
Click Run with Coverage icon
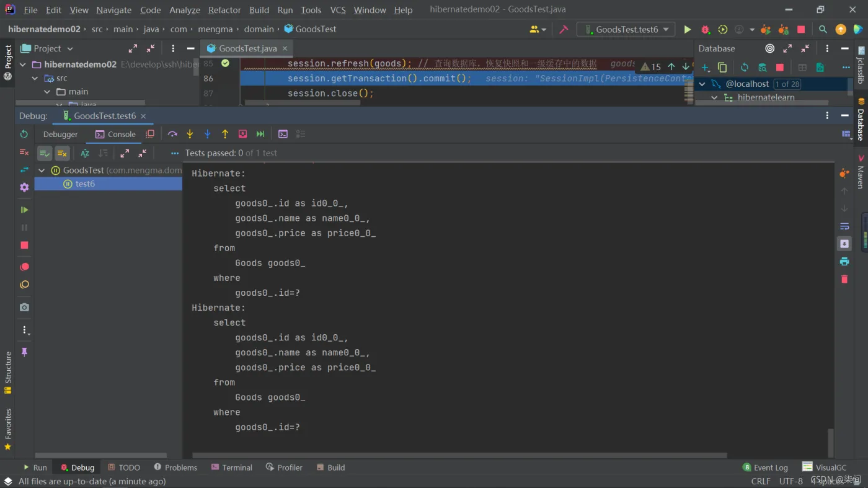(722, 29)
